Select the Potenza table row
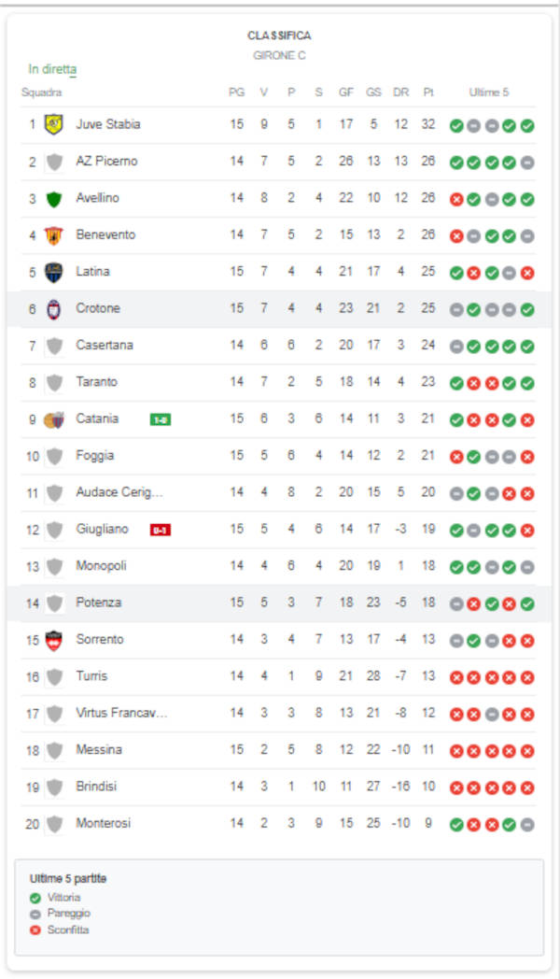Screen dimensions: 560x979 (x=280, y=603)
